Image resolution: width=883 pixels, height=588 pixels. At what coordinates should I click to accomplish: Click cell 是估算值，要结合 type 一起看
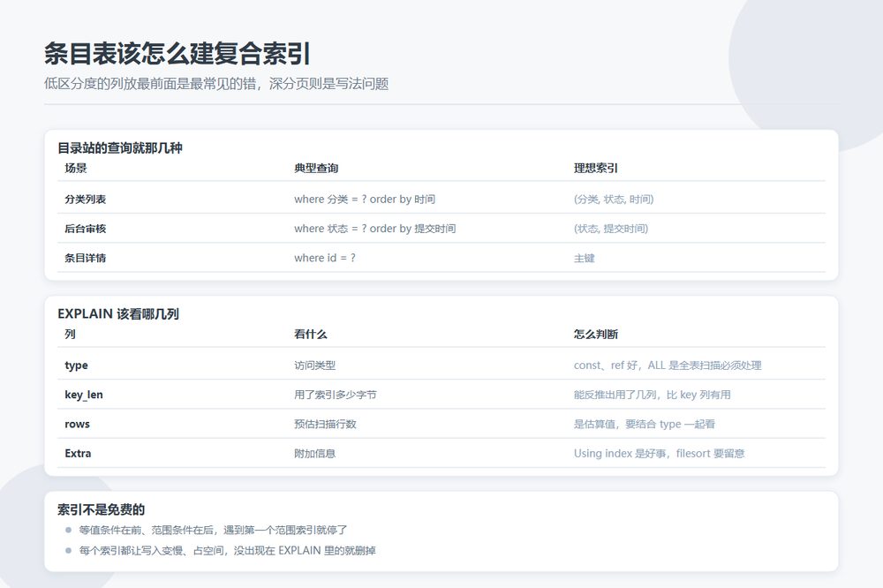[645, 424]
